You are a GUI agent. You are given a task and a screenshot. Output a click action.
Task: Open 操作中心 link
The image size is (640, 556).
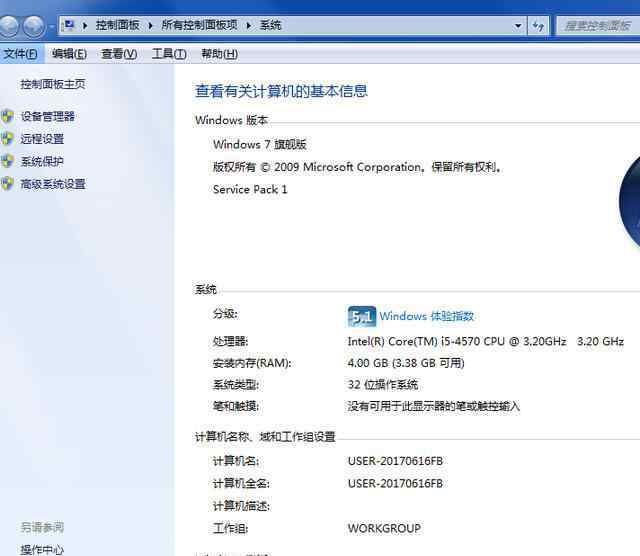(x=42, y=549)
